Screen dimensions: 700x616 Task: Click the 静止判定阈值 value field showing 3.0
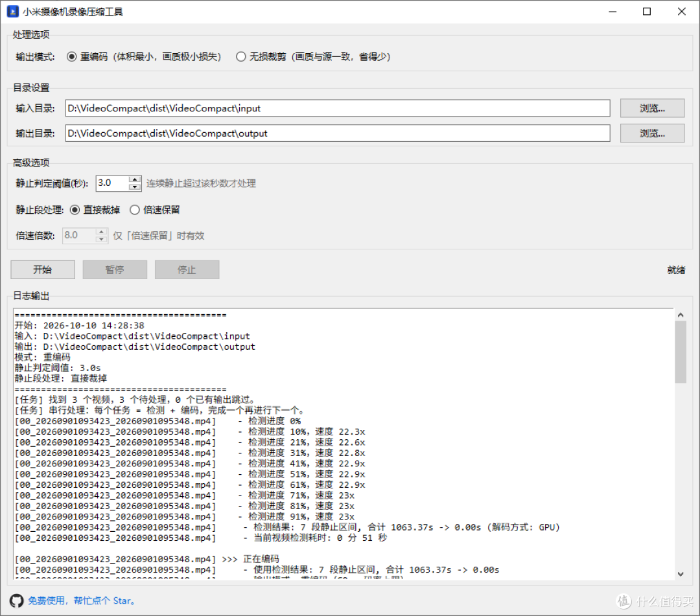(x=113, y=183)
